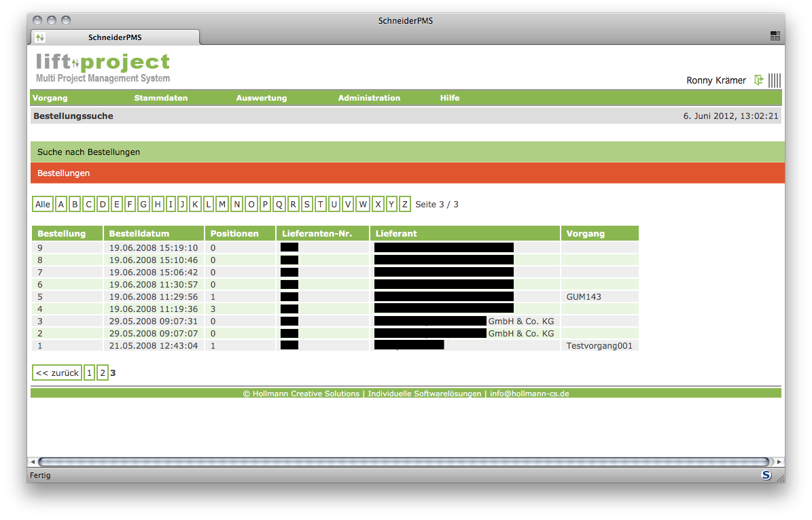The height and width of the screenshot is (520, 812).
Task: Go to page 2 of results
Action: [103, 372]
